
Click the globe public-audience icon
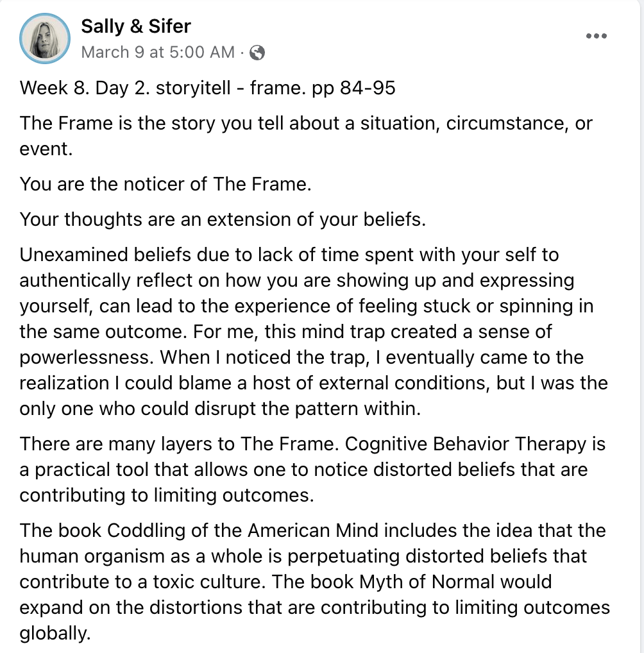(257, 53)
